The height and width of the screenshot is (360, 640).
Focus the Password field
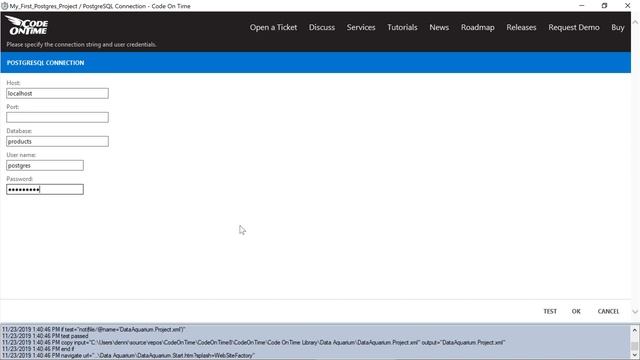pyautogui.click(x=45, y=189)
